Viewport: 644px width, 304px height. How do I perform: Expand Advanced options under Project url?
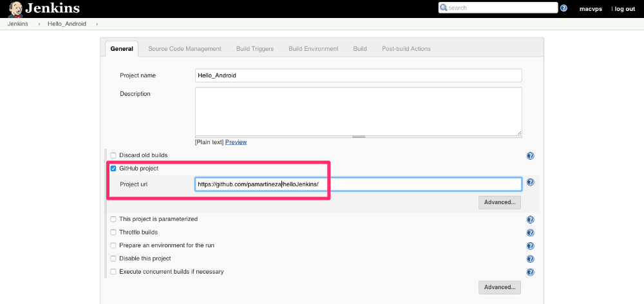499,202
